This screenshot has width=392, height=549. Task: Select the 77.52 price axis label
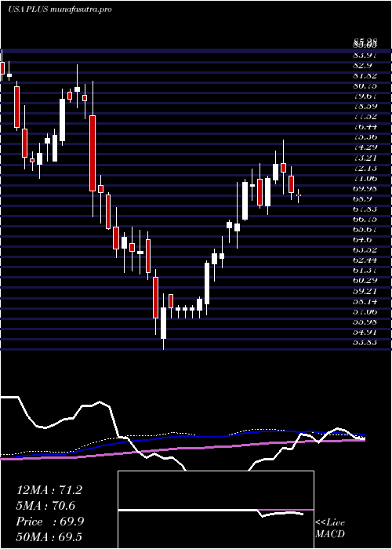point(365,117)
